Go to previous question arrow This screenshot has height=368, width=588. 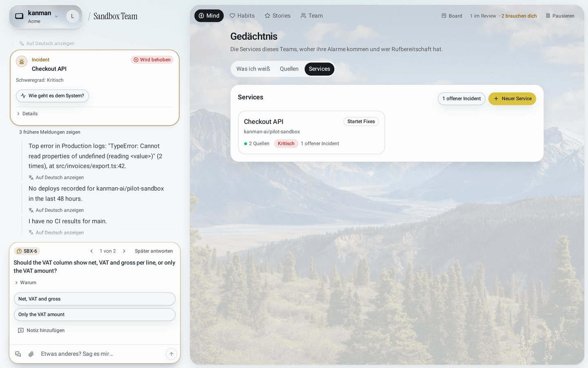91,251
